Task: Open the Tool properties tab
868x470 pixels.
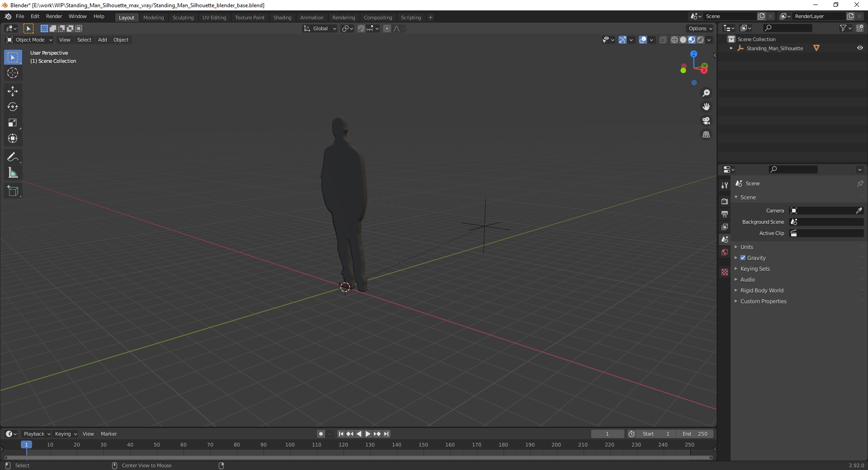Action: click(x=725, y=185)
